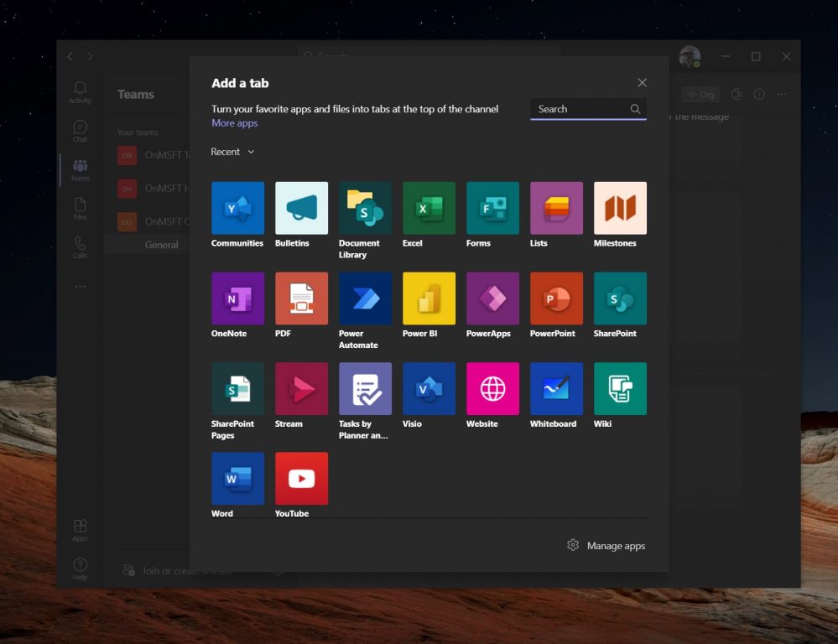Open Help in Teams sidebar
The image size is (838, 644).
pyautogui.click(x=81, y=569)
